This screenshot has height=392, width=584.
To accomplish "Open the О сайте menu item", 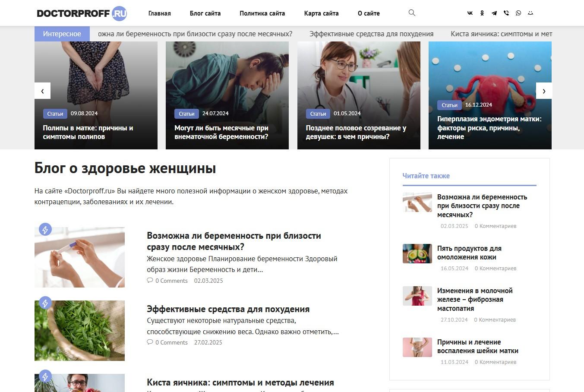I will tap(369, 13).
